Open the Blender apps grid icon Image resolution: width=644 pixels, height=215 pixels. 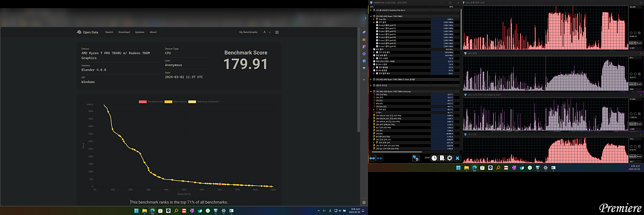pos(277,32)
